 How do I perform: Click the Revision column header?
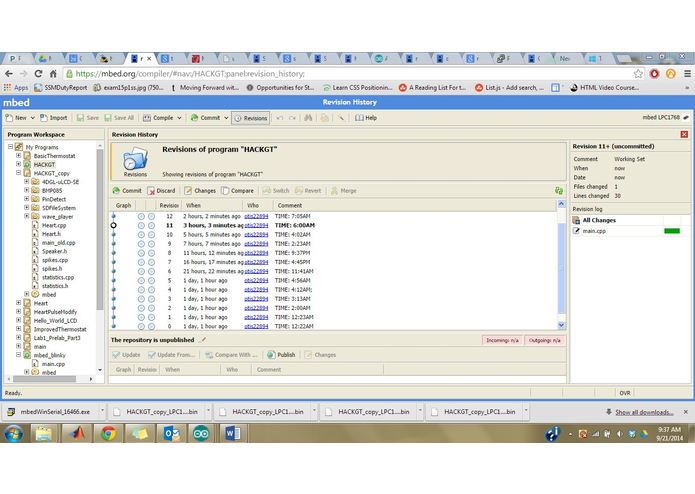[x=168, y=206]
